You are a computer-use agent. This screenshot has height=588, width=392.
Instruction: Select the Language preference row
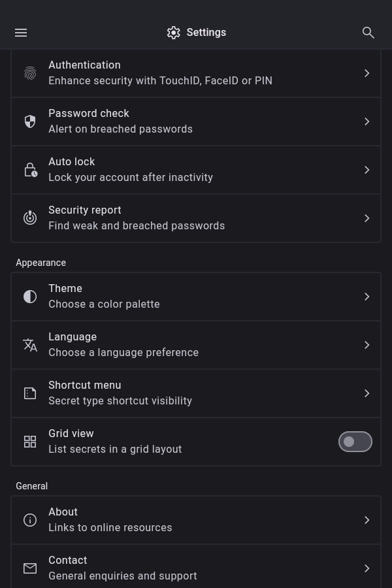coord(196,345)
